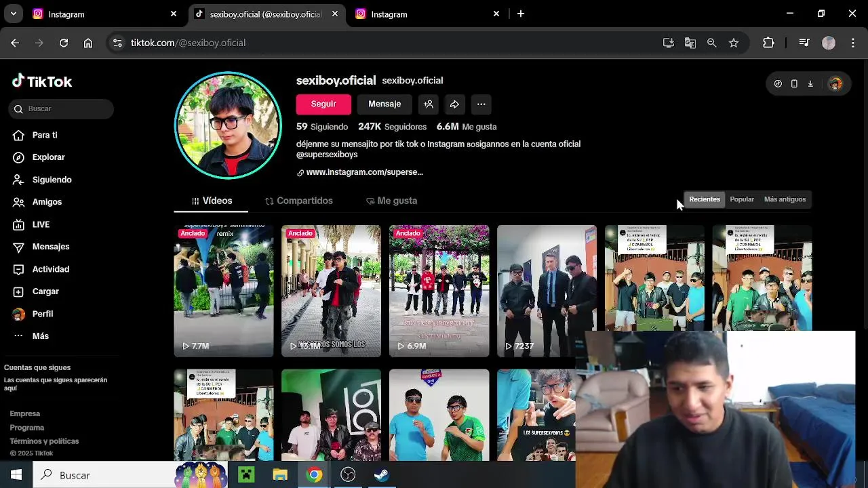868x488 pixels.
Task: Open the video with 7237 views
Action: (x=547, y=291)
